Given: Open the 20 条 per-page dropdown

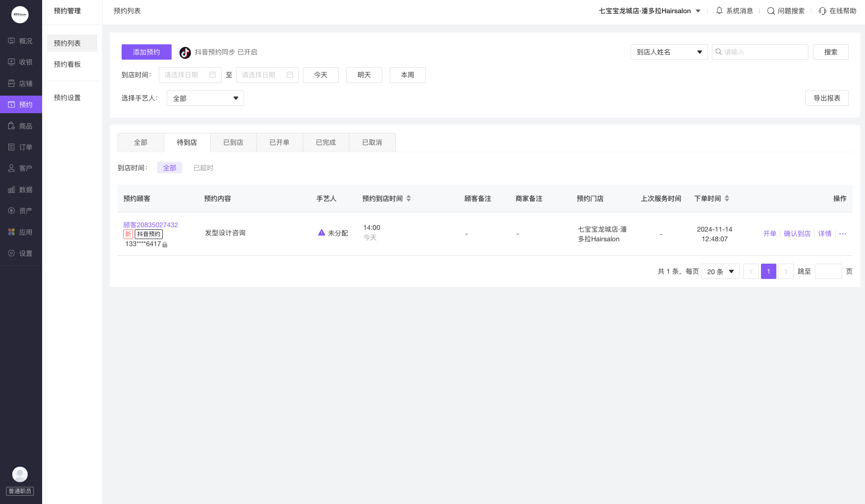Looking at the screenshot, I should (720, 272).
